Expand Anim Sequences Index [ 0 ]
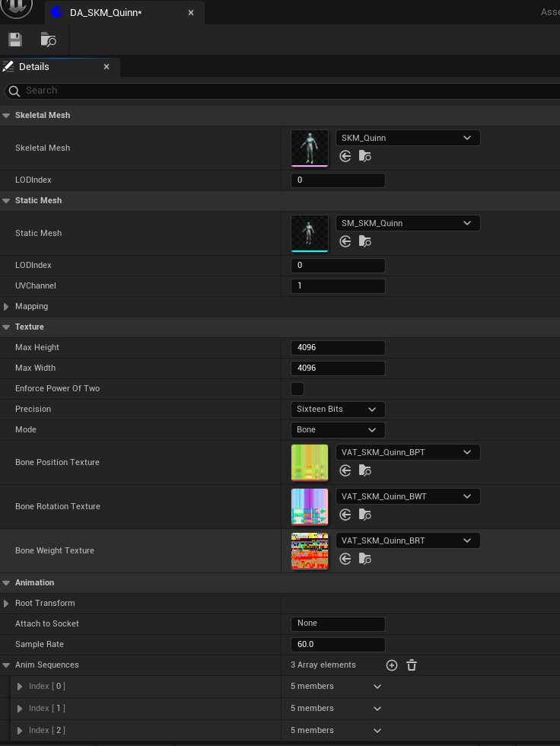Screen dimensions: 560x746 (x=20, y=687)
